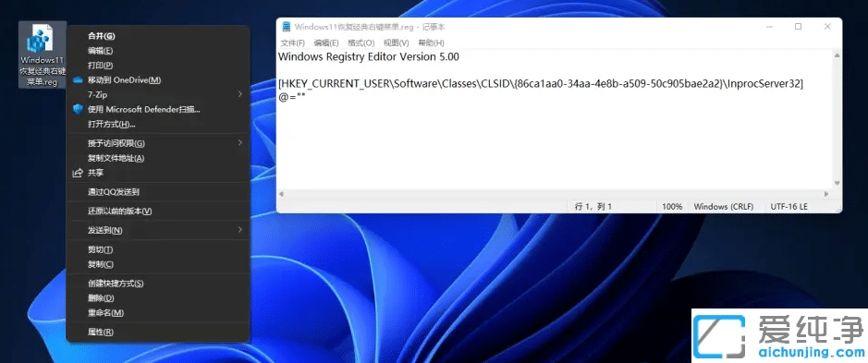This screenshot has width=868, height=363.
Task: Click the @="" line in Notepad
Action: (x=292, y=97)
